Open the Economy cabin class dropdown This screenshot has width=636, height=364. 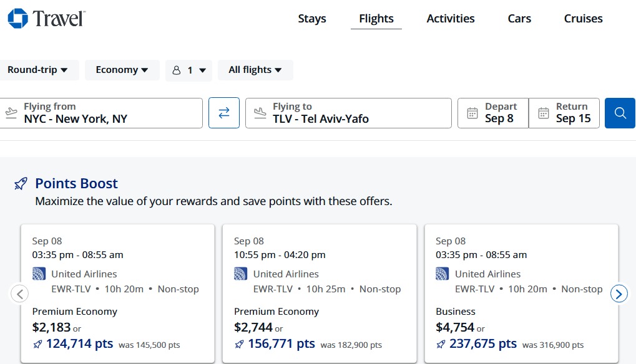pos(122,70)
